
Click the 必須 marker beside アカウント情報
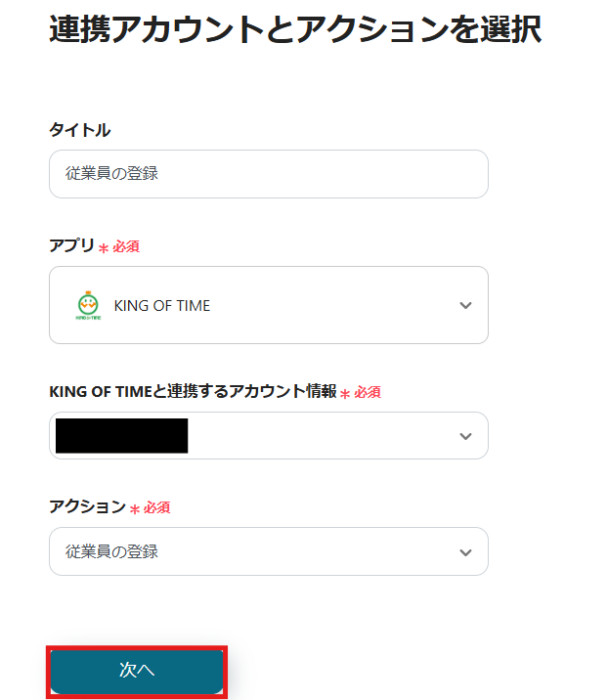point(368,392)
